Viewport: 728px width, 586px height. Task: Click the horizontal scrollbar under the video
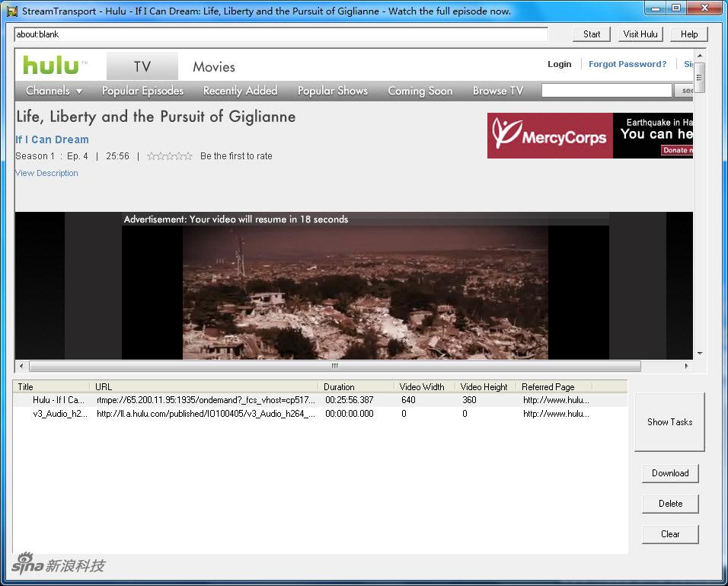tap(334, 367)
